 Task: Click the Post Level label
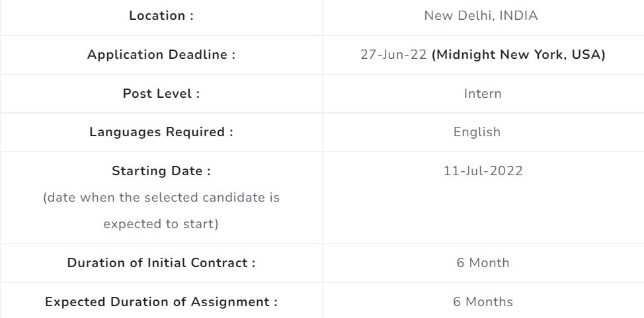pos(161,94)
